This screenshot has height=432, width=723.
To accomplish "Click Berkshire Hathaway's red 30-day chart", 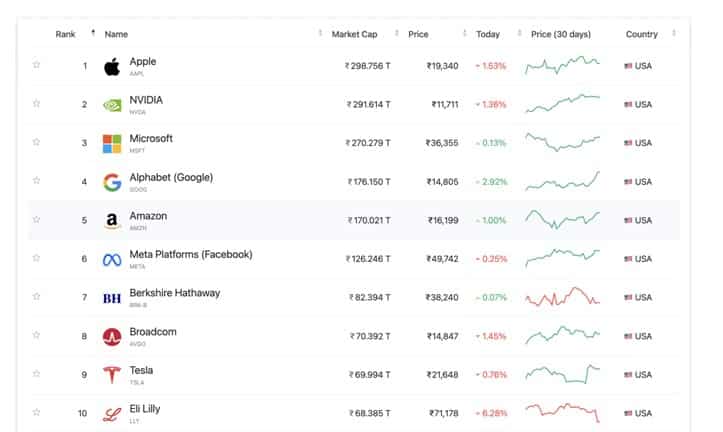I will [x=563, y=296].
